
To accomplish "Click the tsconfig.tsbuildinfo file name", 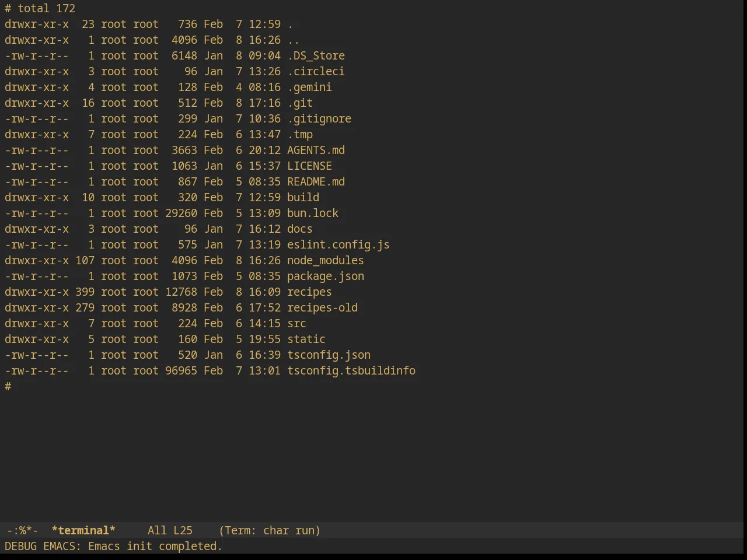I will pyautogui.click(x=351, y=370).
